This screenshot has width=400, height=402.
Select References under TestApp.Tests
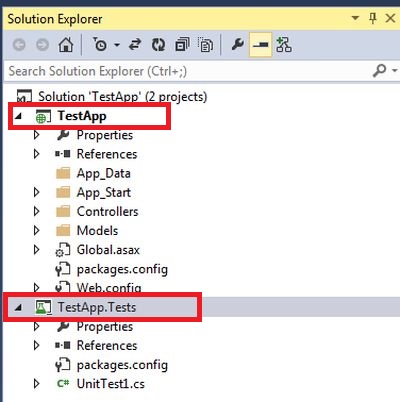pyautogui.click(x=107, y=346)
